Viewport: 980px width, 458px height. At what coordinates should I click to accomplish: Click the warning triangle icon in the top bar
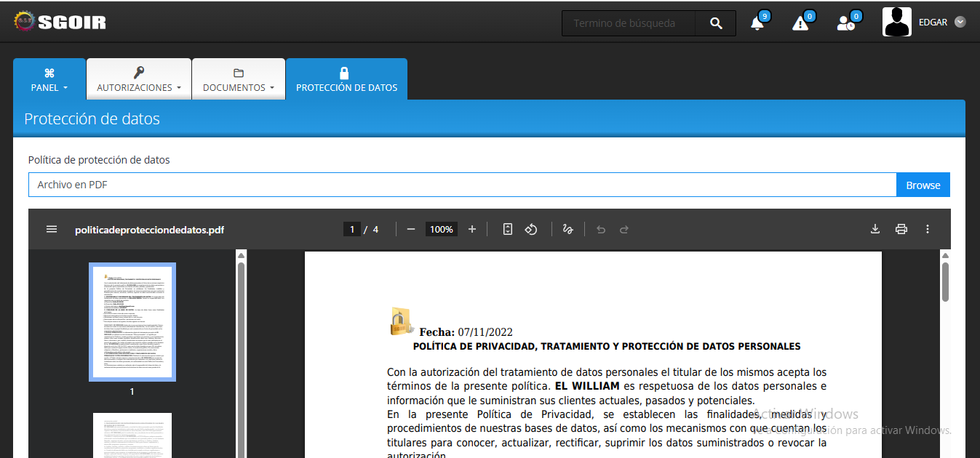tap(801, 23)
